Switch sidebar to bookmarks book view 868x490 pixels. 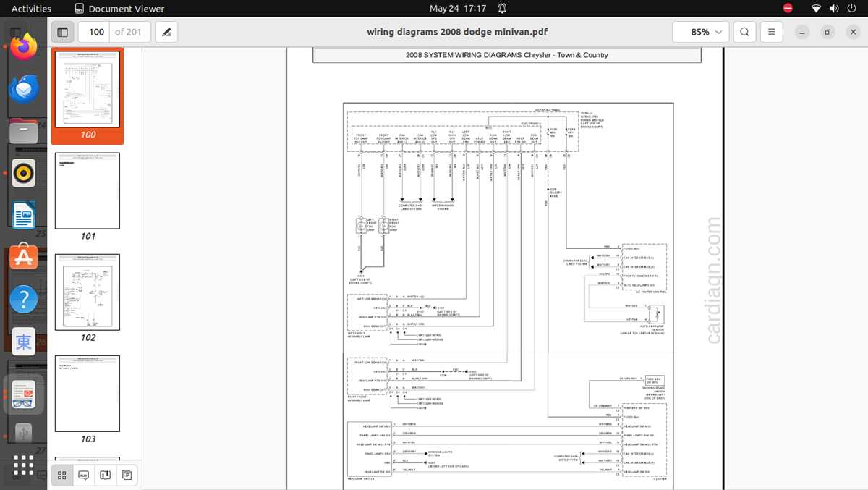pos(106,476)
